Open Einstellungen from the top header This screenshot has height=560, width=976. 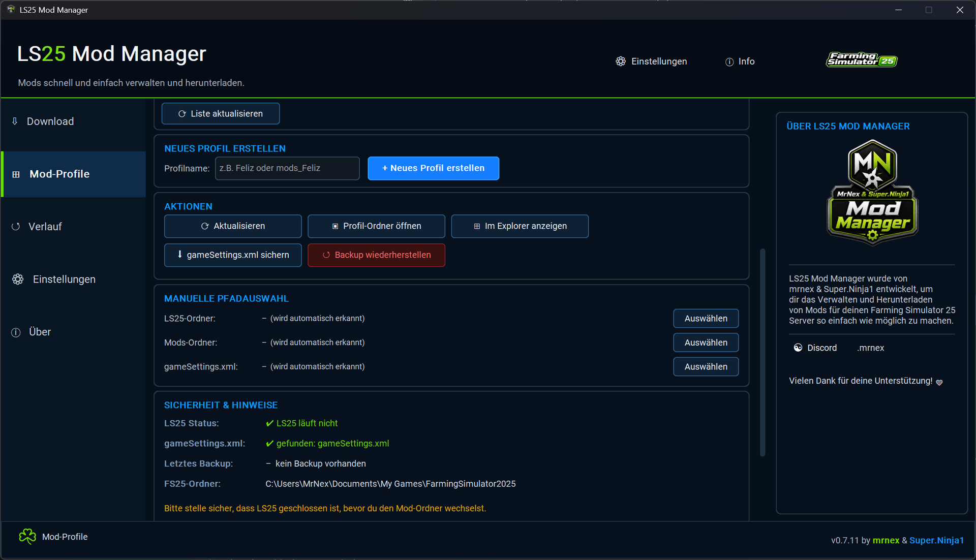pyautogui.click(x=651, y=61)
